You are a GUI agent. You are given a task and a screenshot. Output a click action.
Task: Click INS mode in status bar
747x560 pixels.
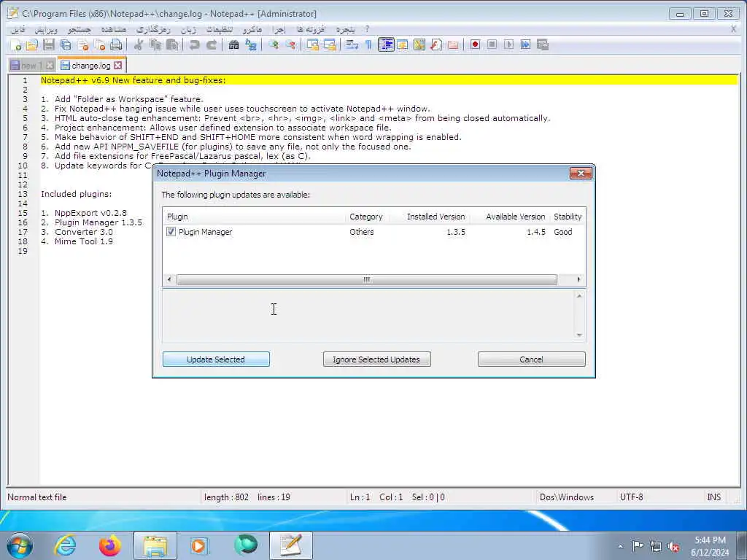(x=713, y=497)
